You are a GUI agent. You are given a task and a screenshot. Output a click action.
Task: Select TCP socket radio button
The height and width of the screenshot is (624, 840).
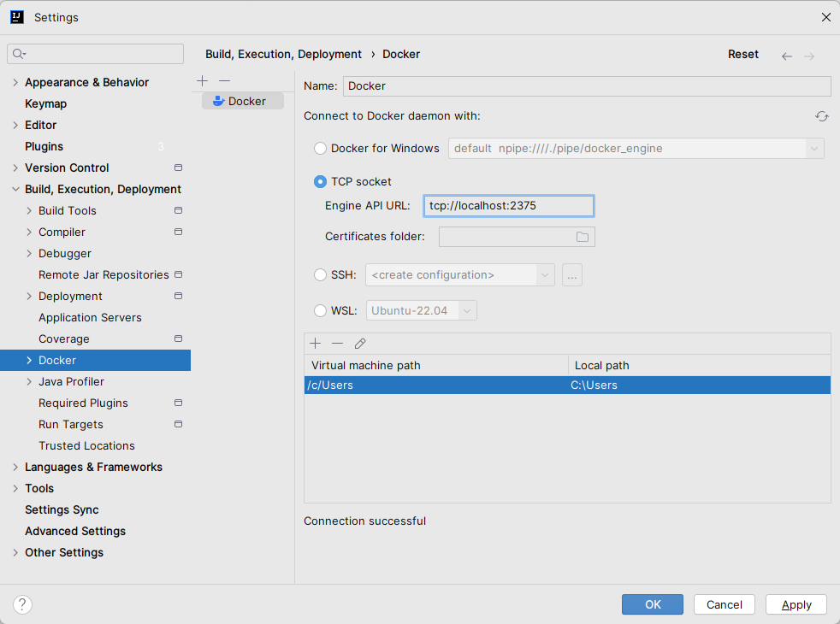click(x=321, y=182)
